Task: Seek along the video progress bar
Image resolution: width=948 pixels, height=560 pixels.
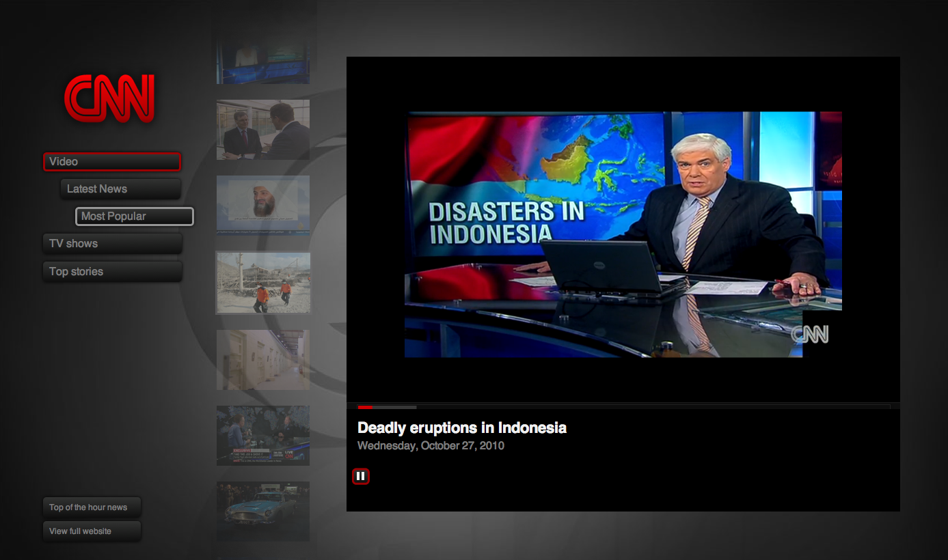Action: coord(623,407)
